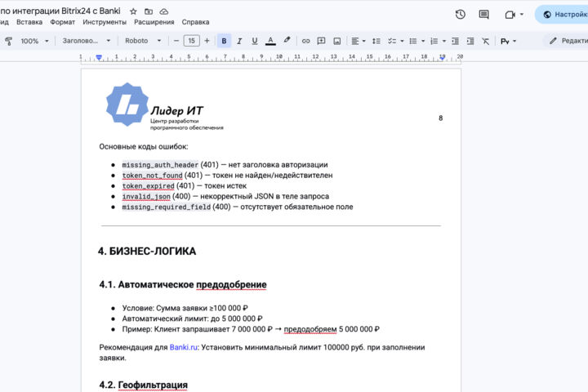Increase indent icon
Screen dimensions: 588x392
[x=470, y=41]
